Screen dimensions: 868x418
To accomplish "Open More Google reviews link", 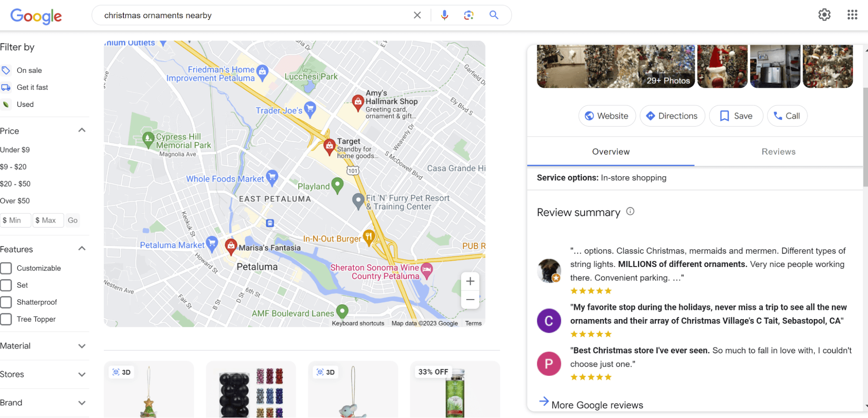I will [597, 405].
